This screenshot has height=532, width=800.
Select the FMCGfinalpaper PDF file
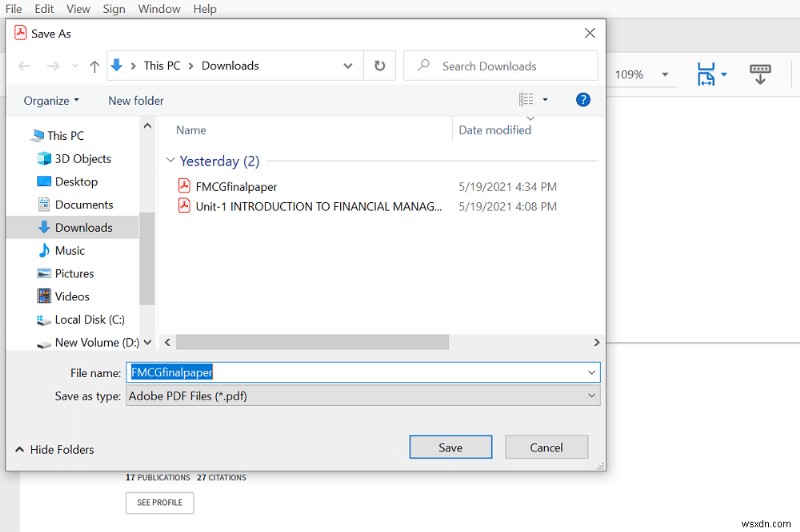point(236,187)
